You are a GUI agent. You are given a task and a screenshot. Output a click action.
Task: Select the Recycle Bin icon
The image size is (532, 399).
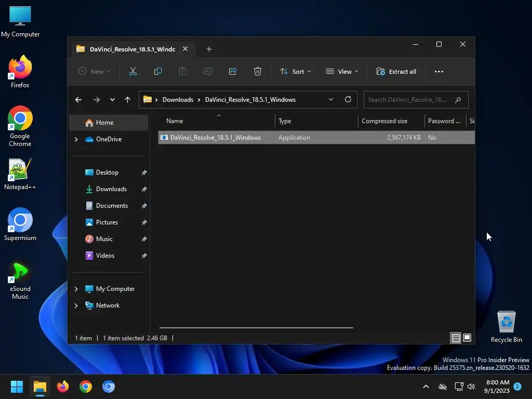tap(506, 327)
